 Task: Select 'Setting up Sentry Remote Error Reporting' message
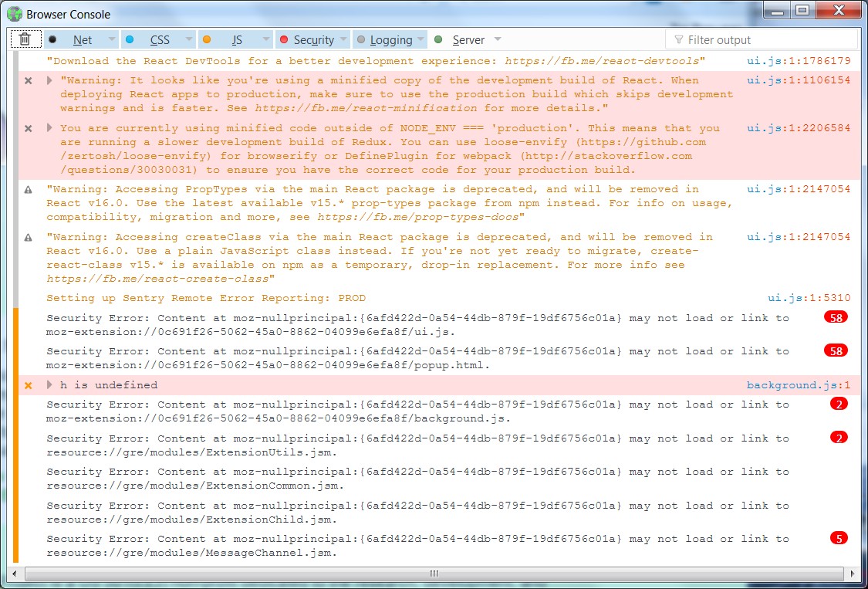tap(206, 298)
